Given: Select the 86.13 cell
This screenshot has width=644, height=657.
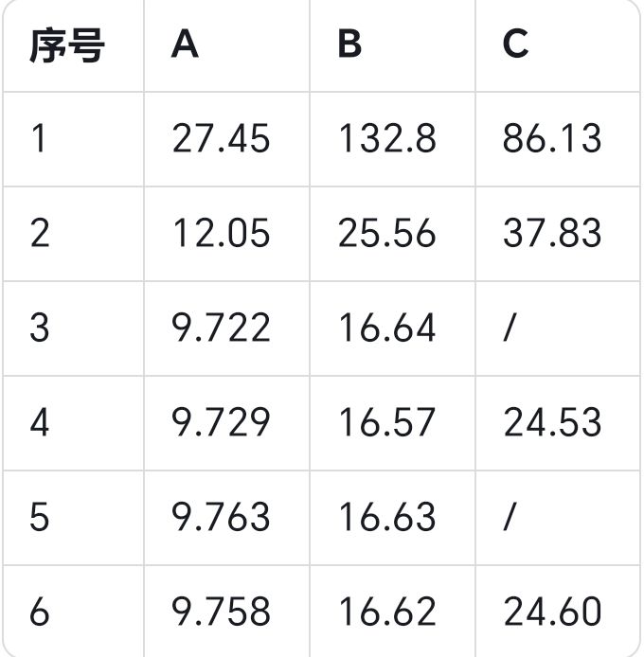Looking at the screenshot, I should click(552, 139).
